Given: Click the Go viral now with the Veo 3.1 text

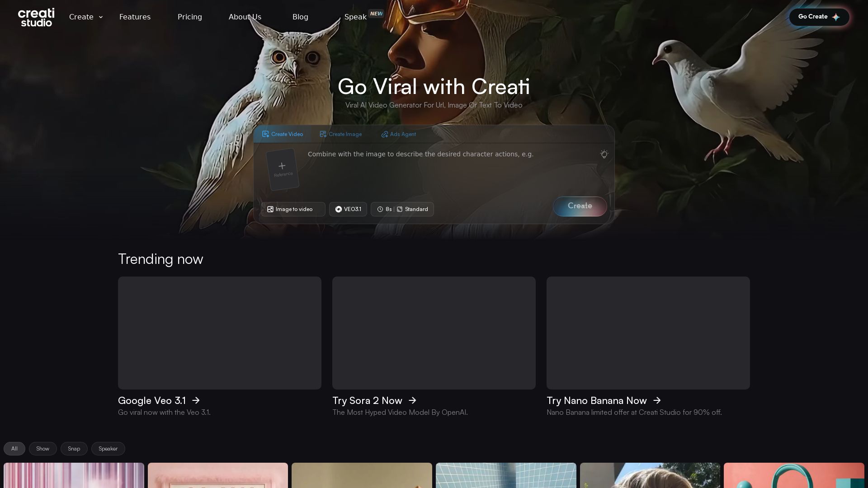Looking at the screenshot, I should coord(164,412).
